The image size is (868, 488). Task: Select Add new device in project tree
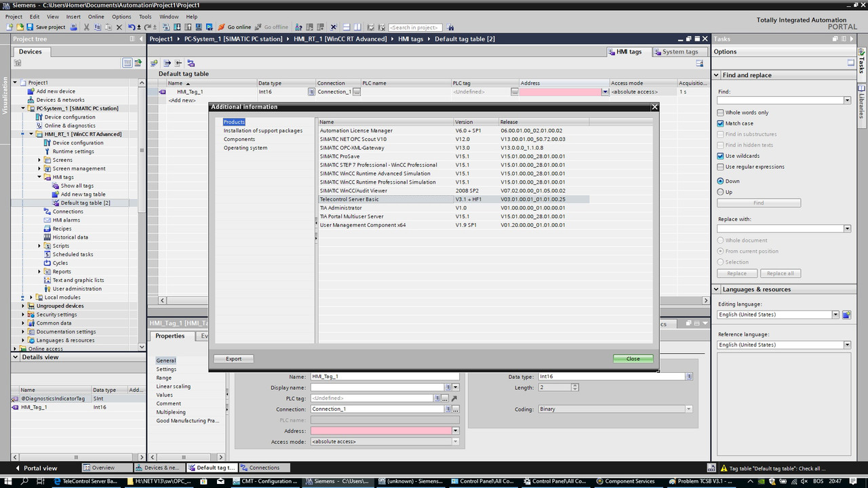point(56,91)
